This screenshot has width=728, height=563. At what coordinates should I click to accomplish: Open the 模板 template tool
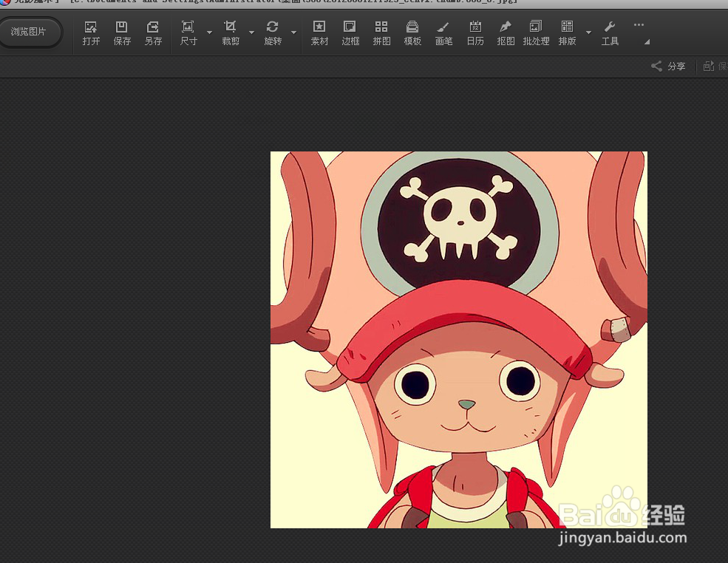point(412,33)
